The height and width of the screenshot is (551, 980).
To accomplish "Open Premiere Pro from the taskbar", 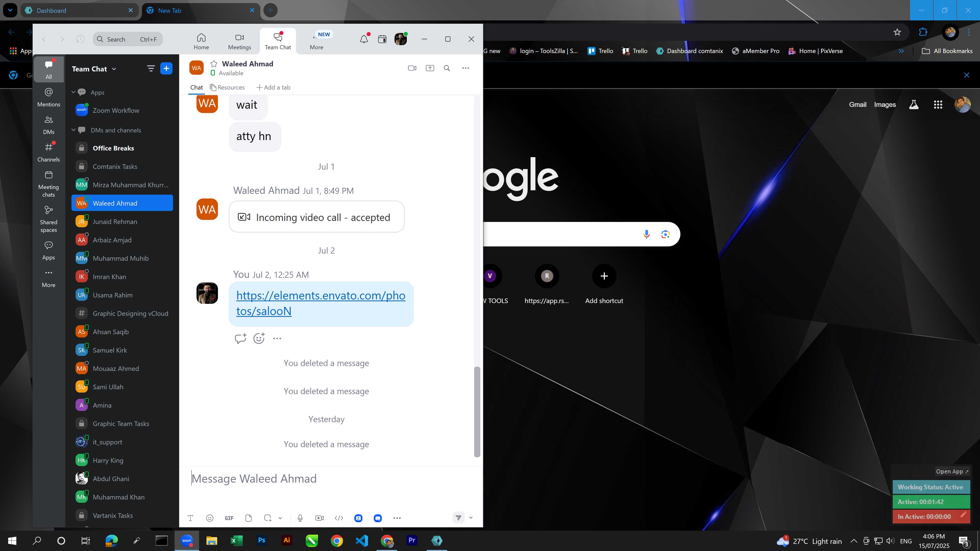I will (412, 540).
